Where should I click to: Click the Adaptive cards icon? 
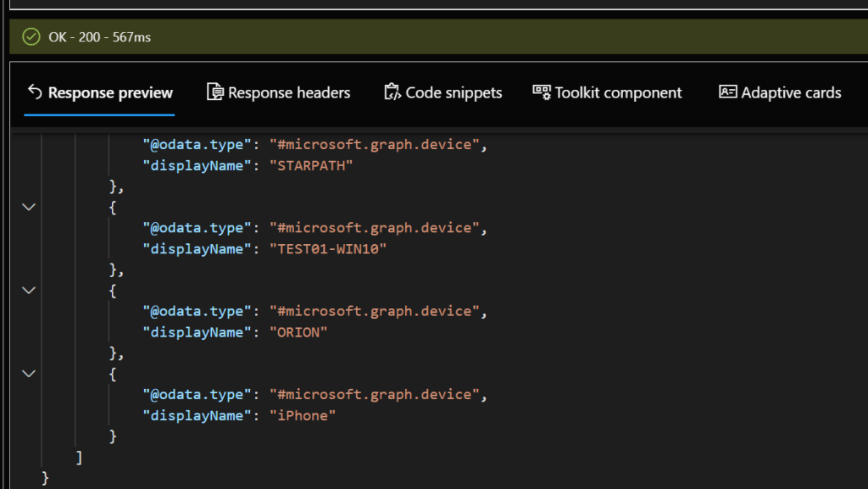pyautogui.click(x=728, y=92)
